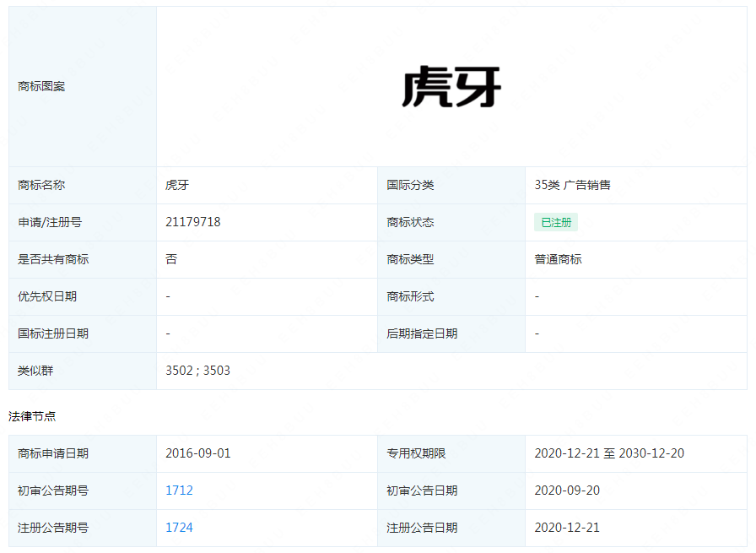Click the registration announcement date 2020-12-21

(567, 528)
